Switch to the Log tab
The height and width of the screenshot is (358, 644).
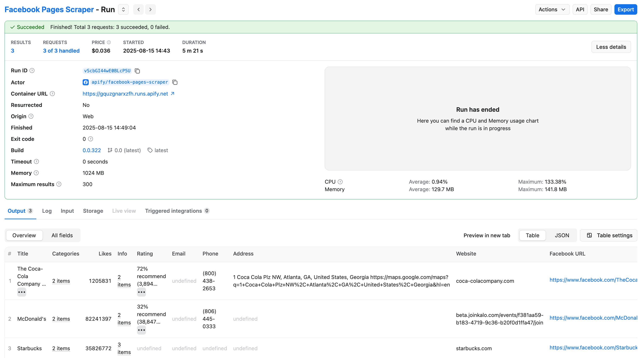tap(47, 211)
